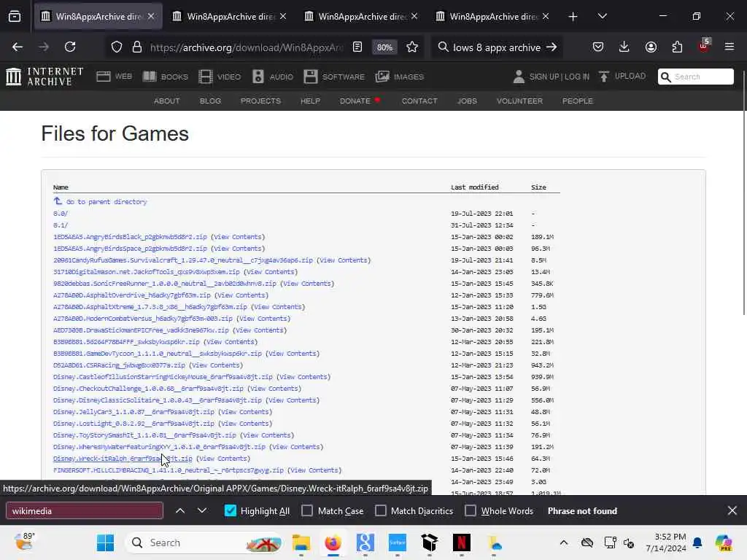Screen dimensions: 747x560
Task: Find next match arrow in find bar
Action: (x=202, y=510)
